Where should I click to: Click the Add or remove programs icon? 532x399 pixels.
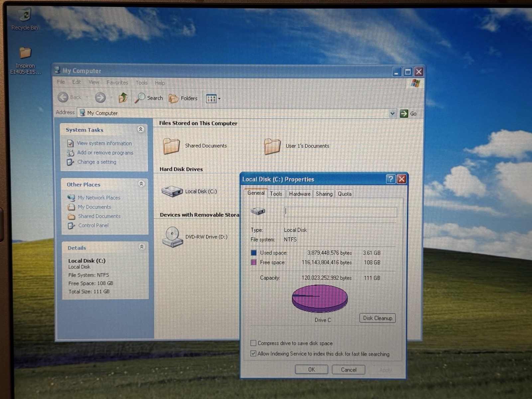[x=70, y=153]
